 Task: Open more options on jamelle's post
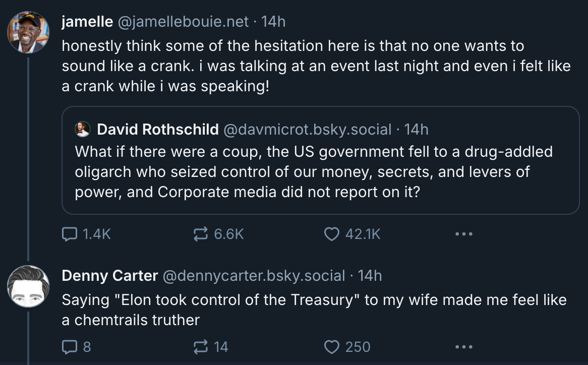pyautogui.click(x=463, y=234)
